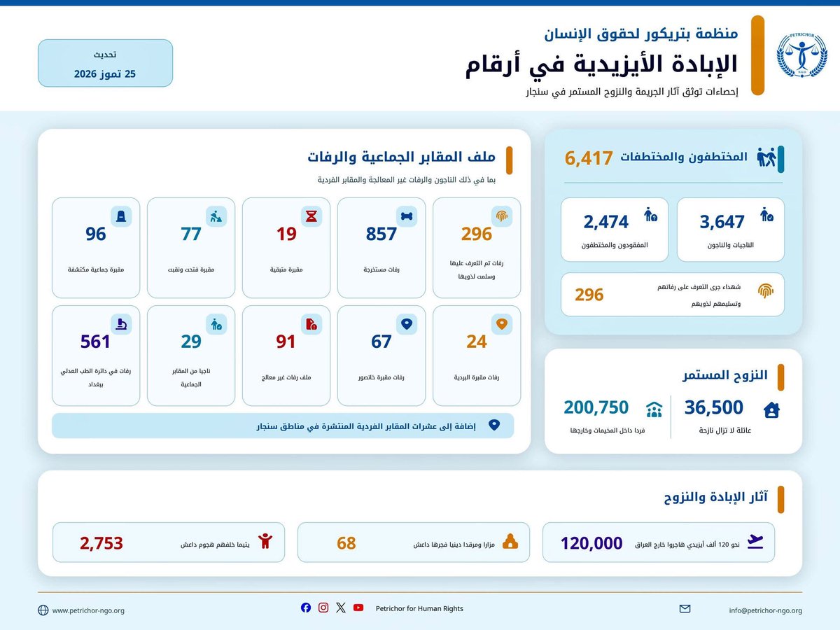The image size is (840, 630).
Task: Click heading ملف المقابر الجماعية والرفات
Action: pos(402,157)
